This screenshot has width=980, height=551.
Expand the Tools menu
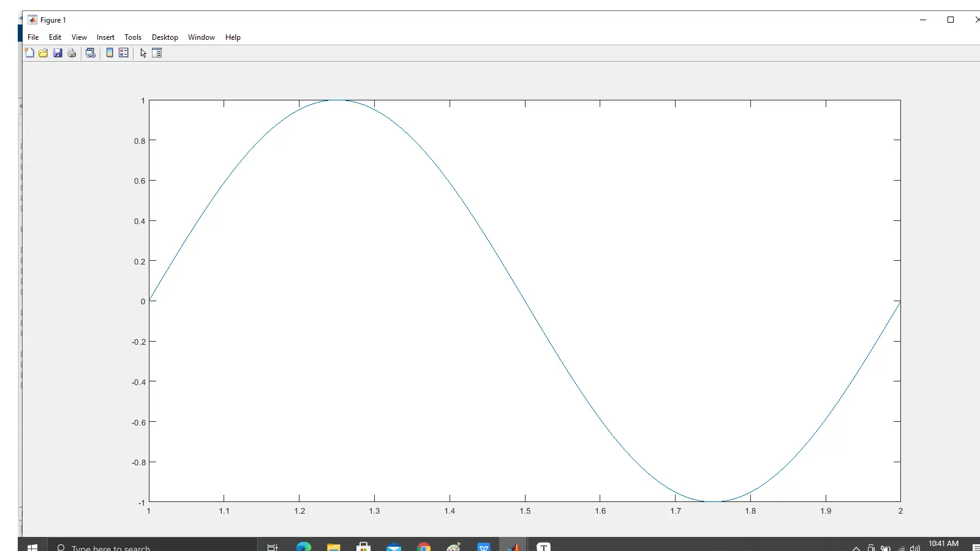[133, 37]
